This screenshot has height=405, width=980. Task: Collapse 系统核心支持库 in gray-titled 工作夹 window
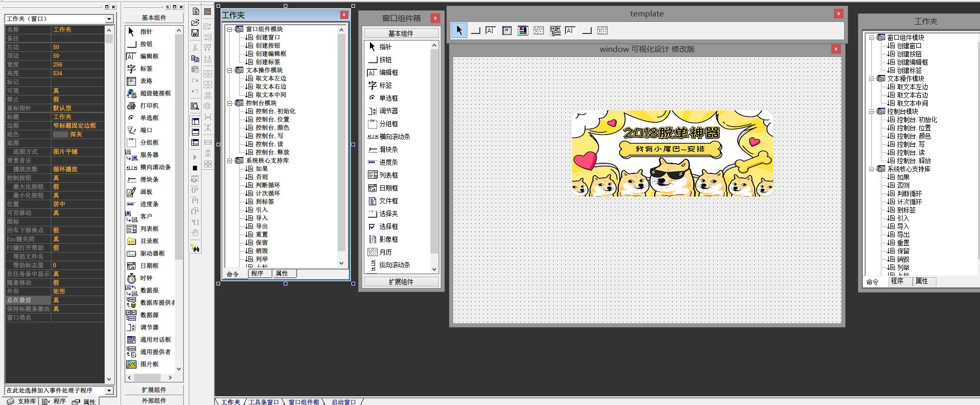pos(871,169)
